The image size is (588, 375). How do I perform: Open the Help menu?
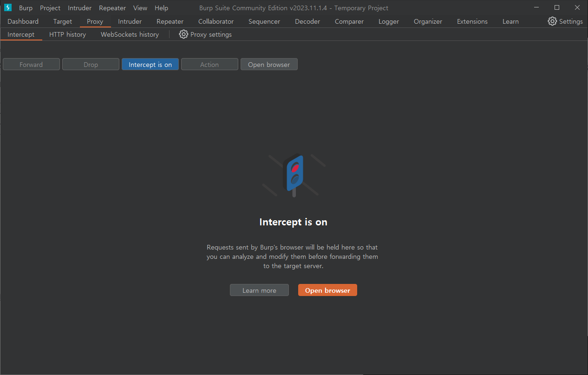click(161, 8)
